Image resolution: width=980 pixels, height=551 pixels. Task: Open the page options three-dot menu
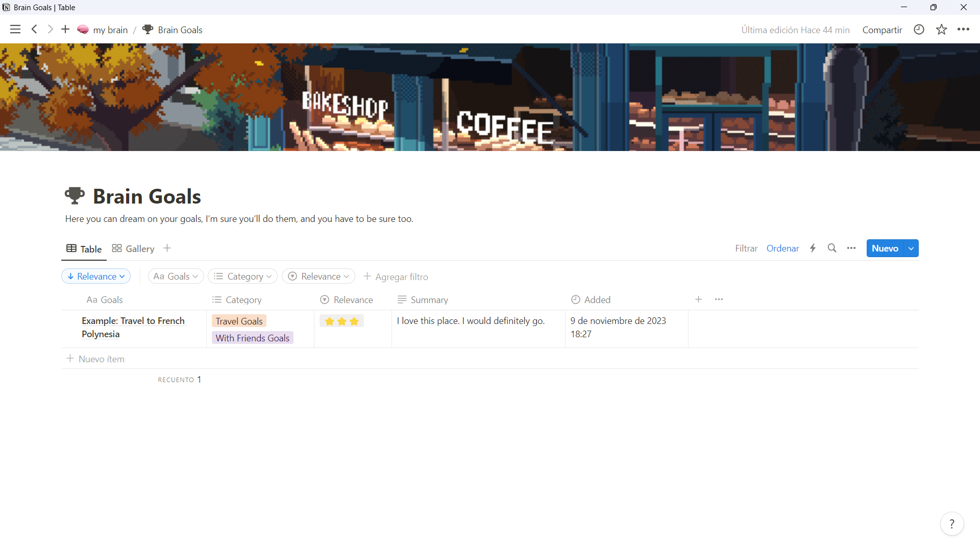coord(963,30)
